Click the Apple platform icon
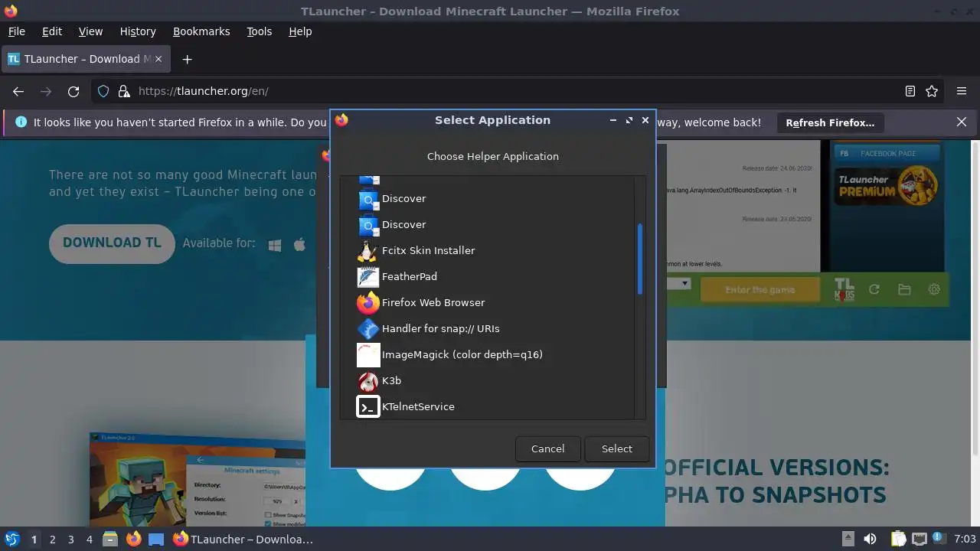The height and width of the screenshot is (551, 980). (x=299, y=244)
